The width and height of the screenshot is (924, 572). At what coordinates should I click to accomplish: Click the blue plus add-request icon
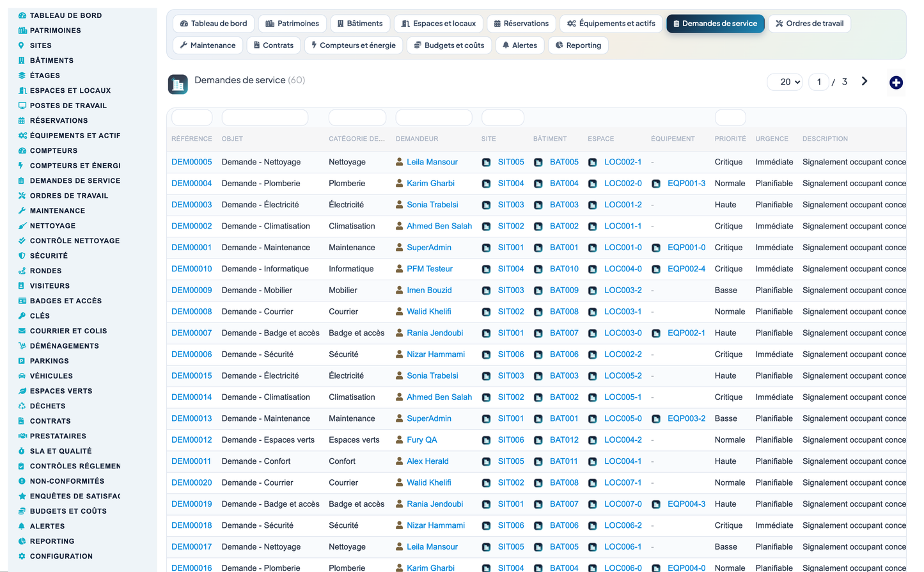pos(896,83)
